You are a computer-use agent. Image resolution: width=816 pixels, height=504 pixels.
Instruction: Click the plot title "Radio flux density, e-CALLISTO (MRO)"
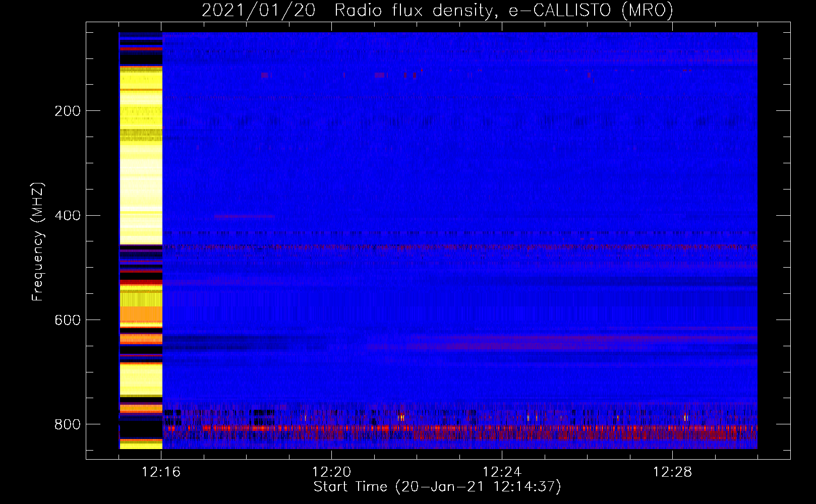(x=503, y=11)
